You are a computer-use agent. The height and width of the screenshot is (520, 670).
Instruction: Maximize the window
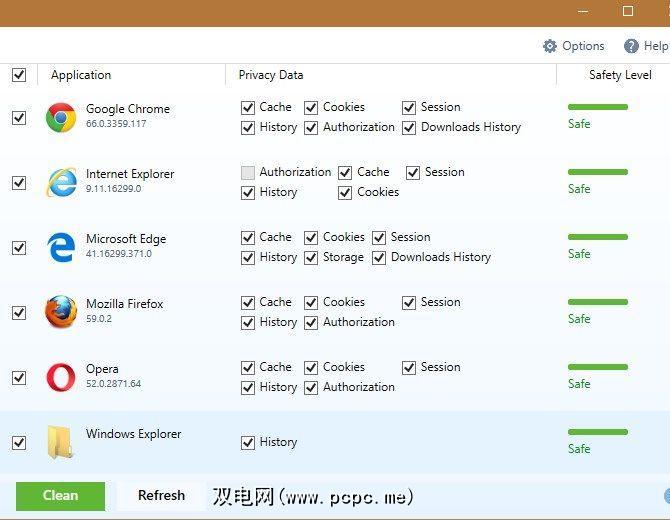point(628,11)
